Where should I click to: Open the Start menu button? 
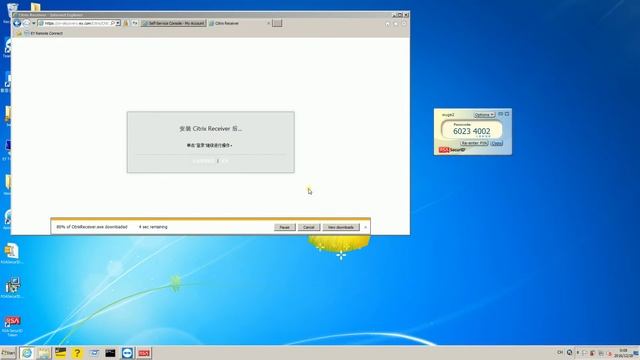click(8, 353)
